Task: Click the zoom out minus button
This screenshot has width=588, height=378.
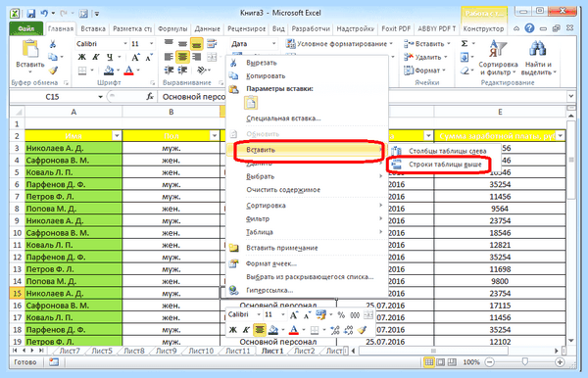Action: pyautogui.click(x=490, y=362)
